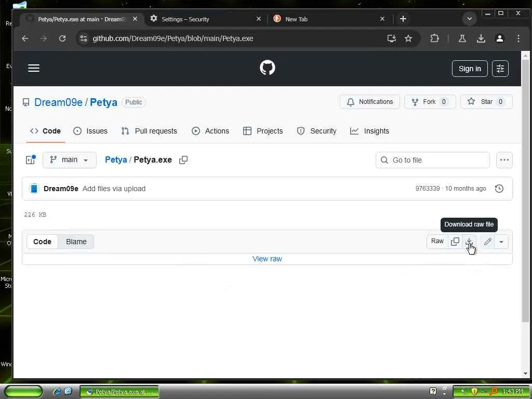Open the Chrome profile avatar icon
This screenshot has width=532, height=399.
(499, 38)
